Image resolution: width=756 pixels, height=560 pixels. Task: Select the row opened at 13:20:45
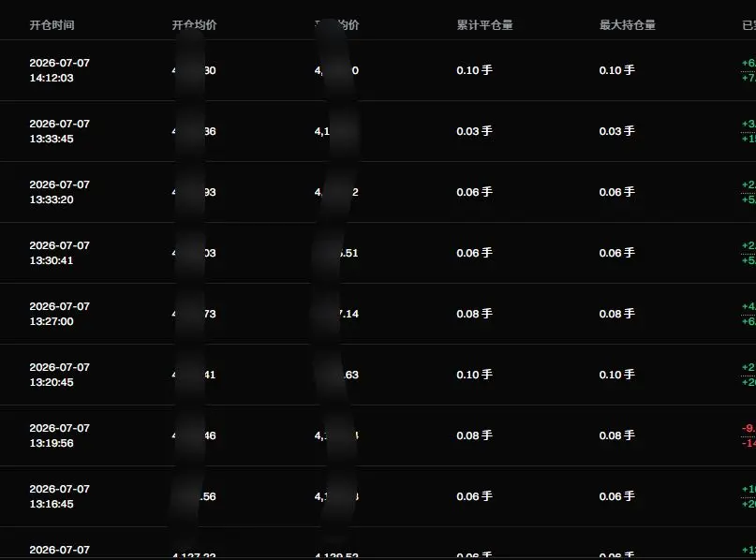click(378, 375)
